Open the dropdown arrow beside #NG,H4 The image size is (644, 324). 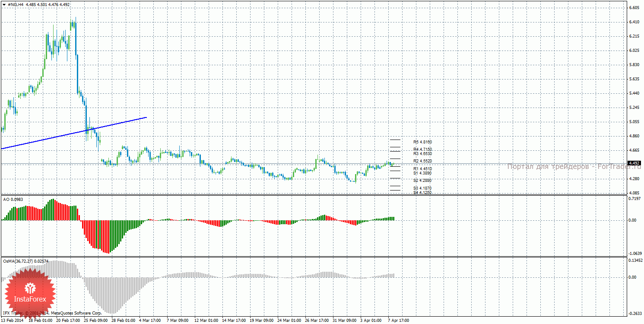(4, 4)
